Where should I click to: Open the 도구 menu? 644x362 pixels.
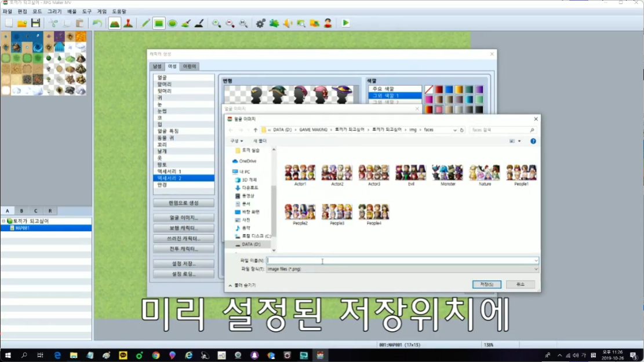[87, 12]
